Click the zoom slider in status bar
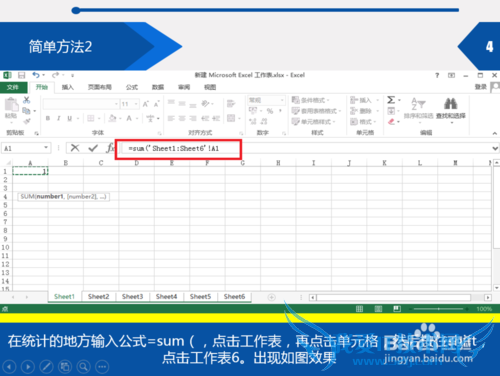The image size is (500, 376). pyautogui.click(x=439, y=309)
